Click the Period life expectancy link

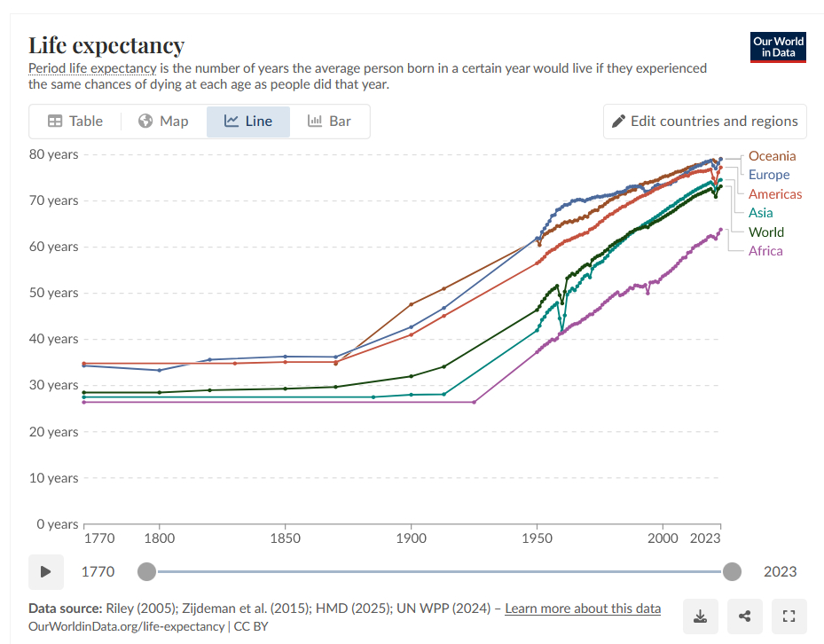pos(92,68)
